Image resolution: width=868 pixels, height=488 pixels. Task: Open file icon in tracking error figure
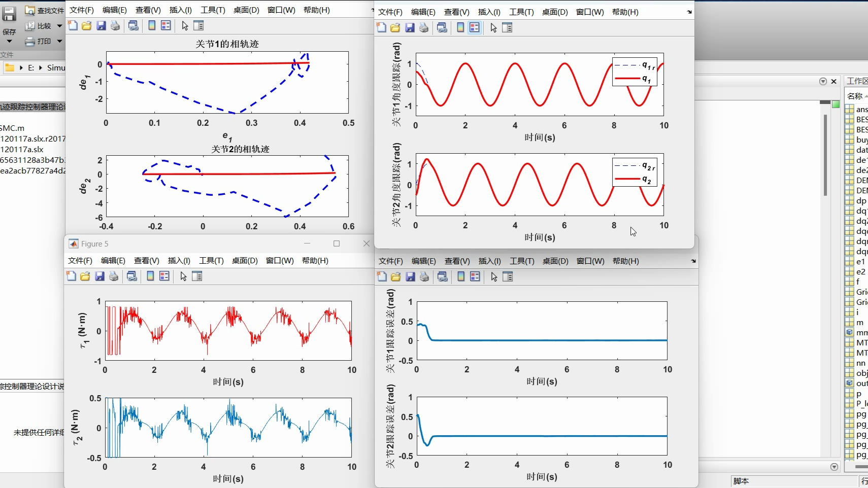[x=396, y=276]
